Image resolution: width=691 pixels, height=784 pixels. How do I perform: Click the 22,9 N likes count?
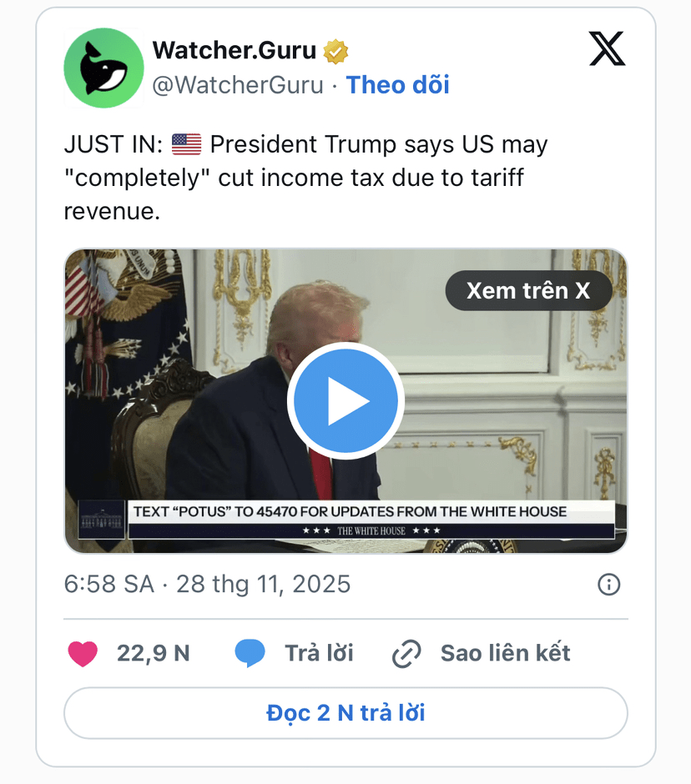coord(154,653)
